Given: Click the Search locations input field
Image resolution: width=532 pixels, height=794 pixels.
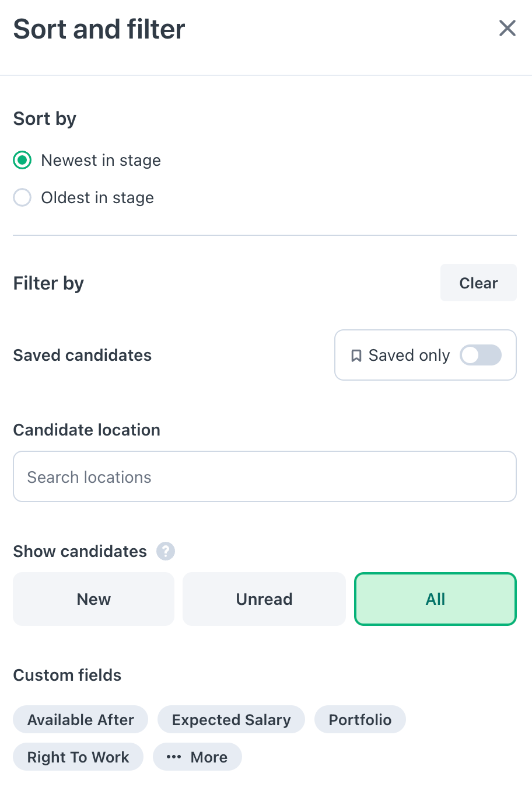Looking at the screenshot, I should [265, 476].
